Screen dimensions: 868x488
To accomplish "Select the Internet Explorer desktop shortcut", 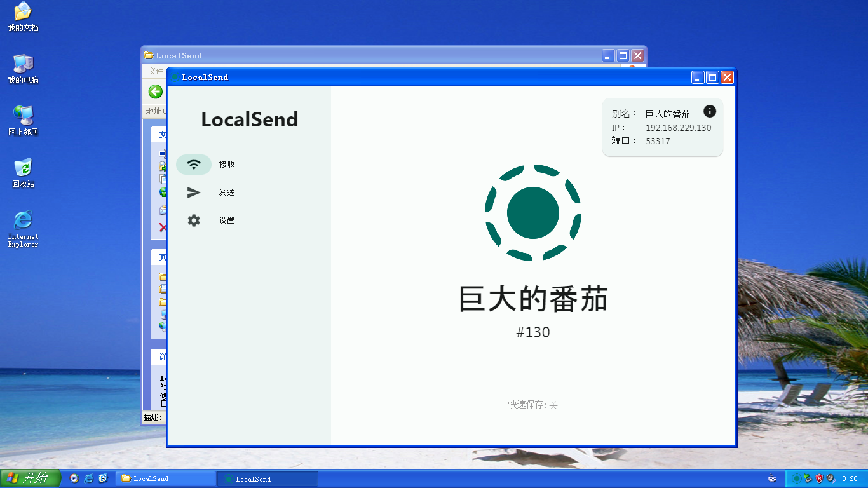I will click(x=23, y=226).
